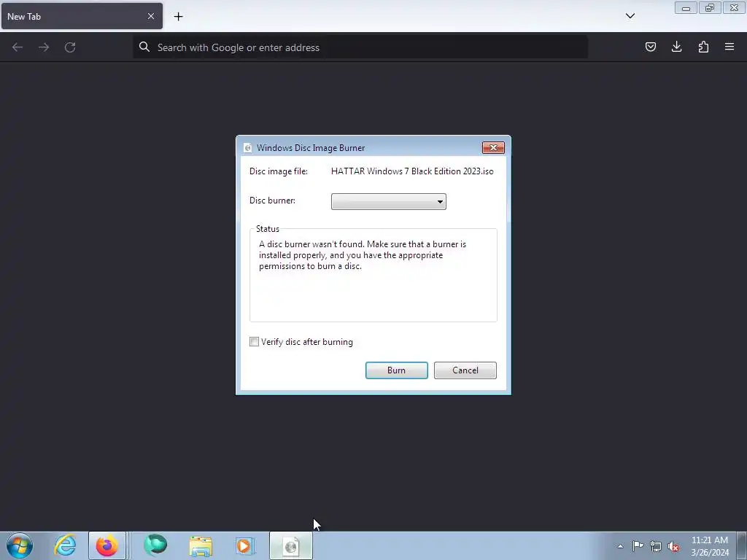
Task: Close the New Tab tab
Action: (150, 16)
